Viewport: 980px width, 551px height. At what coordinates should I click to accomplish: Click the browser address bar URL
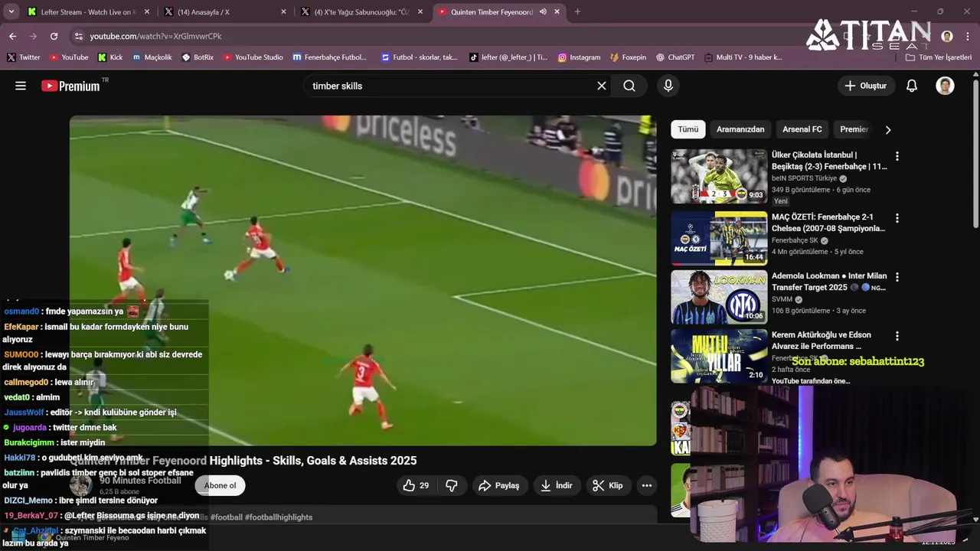point(155,36)
